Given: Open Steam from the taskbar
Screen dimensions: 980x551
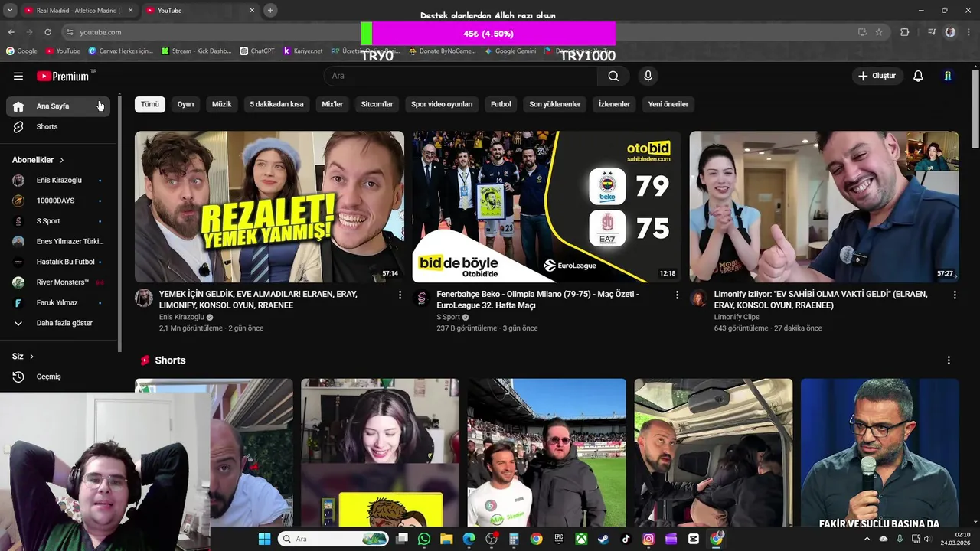Looking at the screenshot, I should 603,539.
